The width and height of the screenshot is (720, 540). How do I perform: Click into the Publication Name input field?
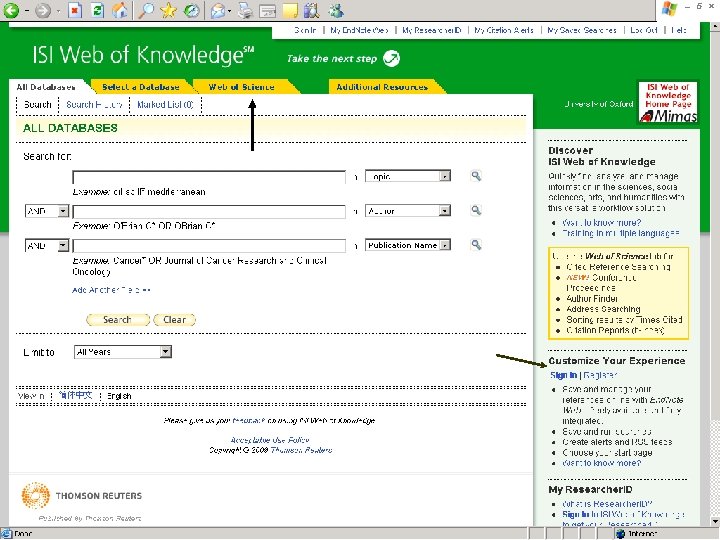[x=209, y=246]
